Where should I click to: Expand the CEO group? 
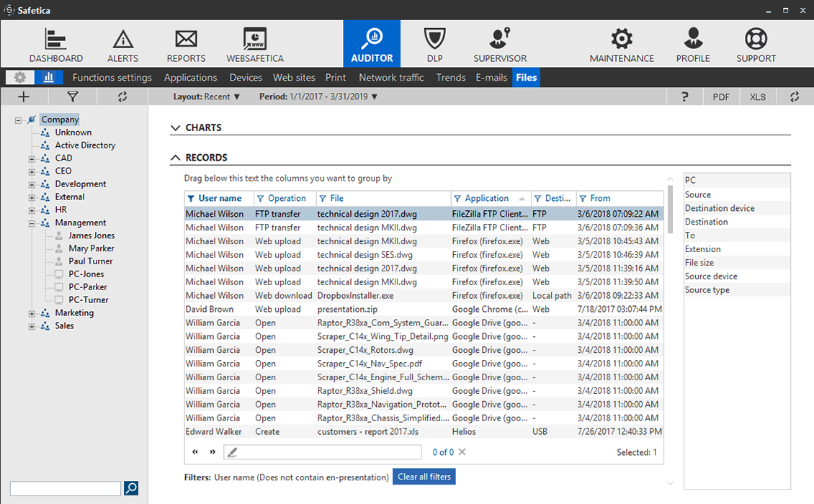[x=32, y=172]
